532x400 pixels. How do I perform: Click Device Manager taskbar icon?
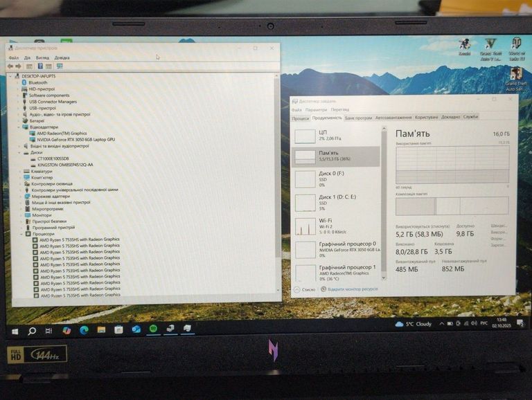[170, 328]
